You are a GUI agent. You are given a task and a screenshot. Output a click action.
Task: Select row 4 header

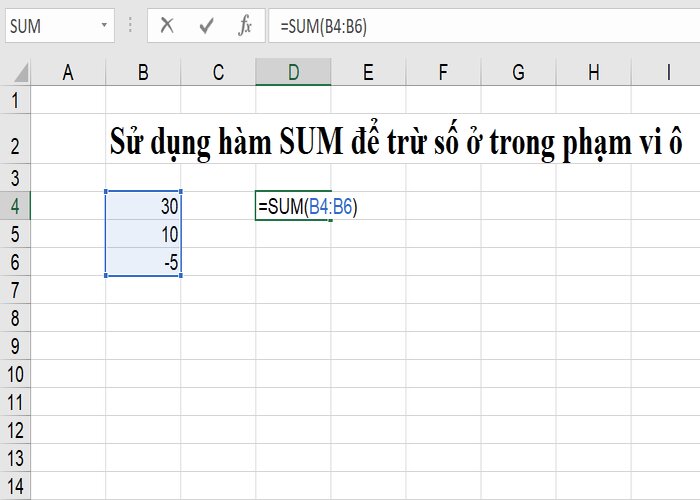[15, 206]
